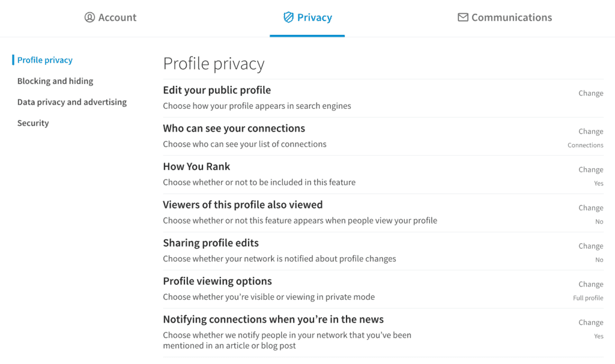Click the Communications envelope icon
Image resolution: width=615 pixels, height=364 pixels.
coord(462,17)
